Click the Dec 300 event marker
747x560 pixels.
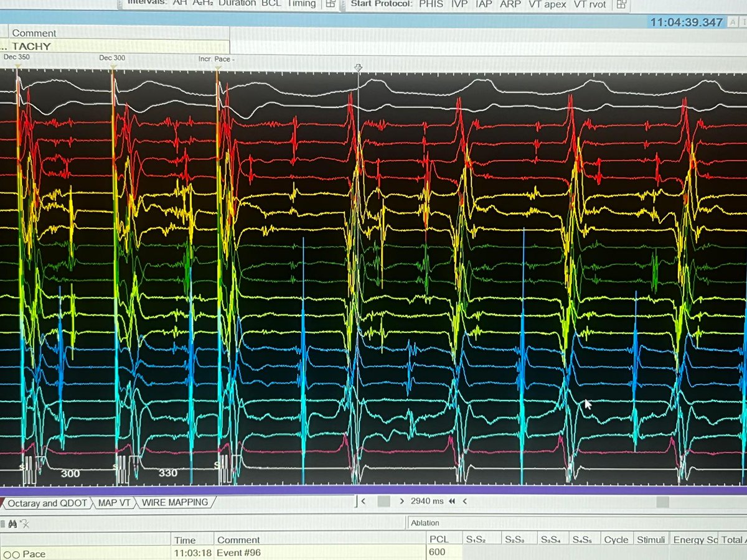point(112,58)
